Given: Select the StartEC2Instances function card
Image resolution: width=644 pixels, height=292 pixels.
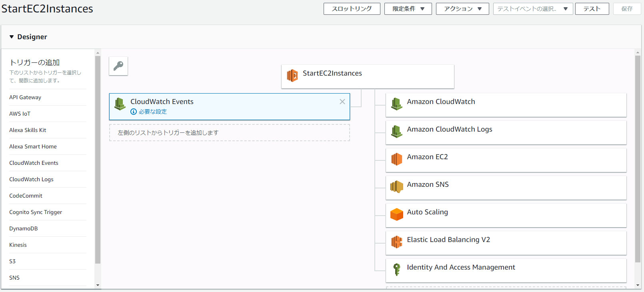Looking at the screenshot, I should (x=368, y=76).
